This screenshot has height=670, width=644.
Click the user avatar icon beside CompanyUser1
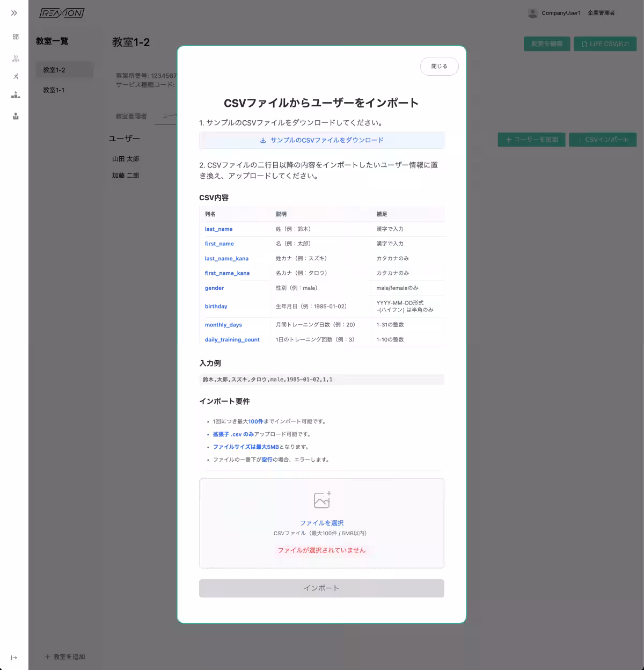coord(532,13)
